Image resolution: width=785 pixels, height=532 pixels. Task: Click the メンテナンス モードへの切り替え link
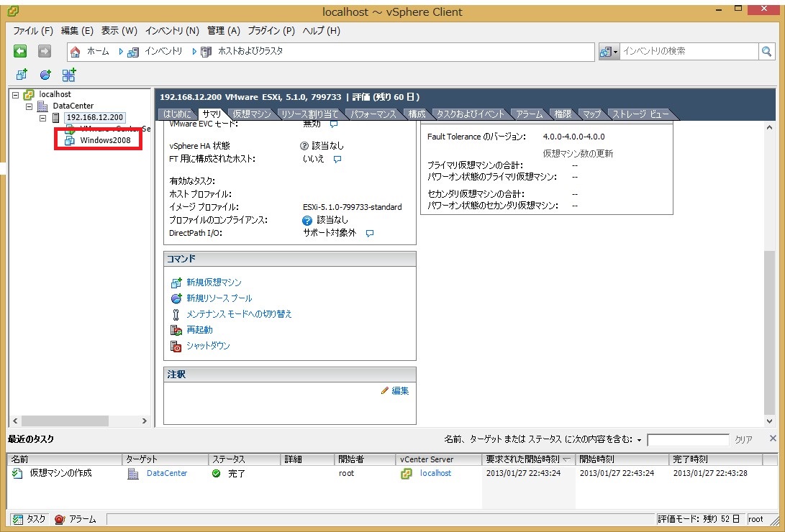[239, 314]
